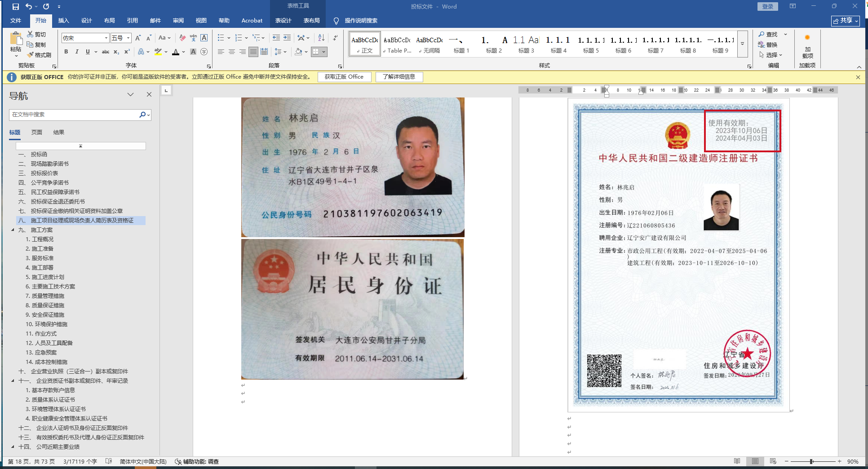
Task: Switch to the 布局 (Layout) ribbon tab
Action: [x=110, y=21]
